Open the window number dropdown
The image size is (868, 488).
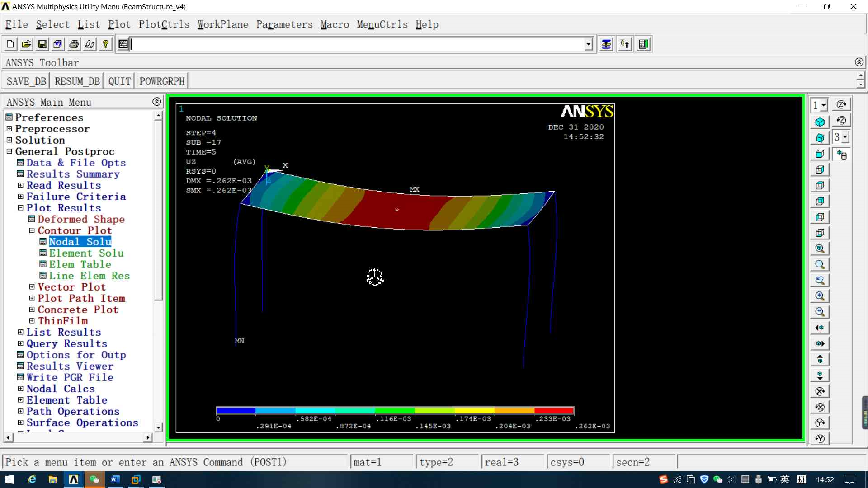(x=824, y=105)
